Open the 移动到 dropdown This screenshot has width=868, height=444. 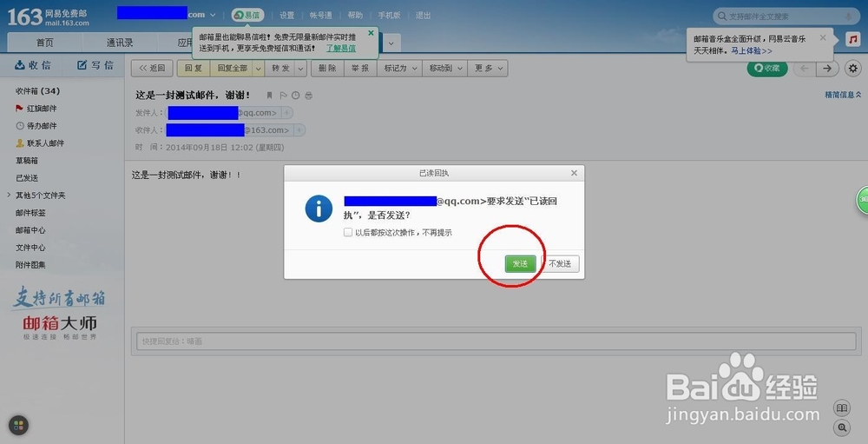pyautogui.click(x=444, y=68)
